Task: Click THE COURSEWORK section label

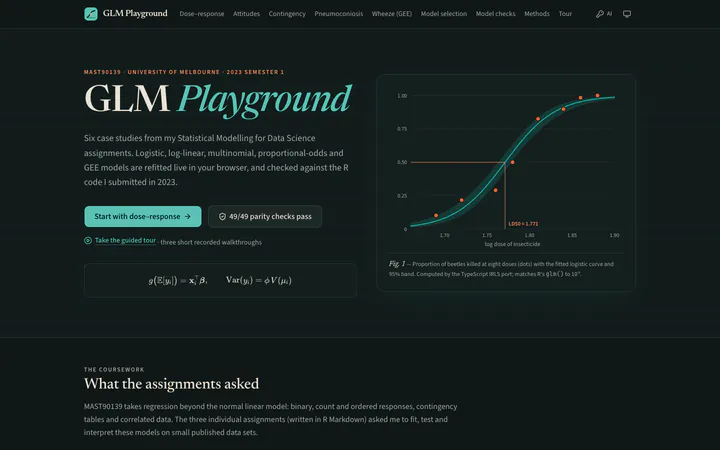Action: 114,370
